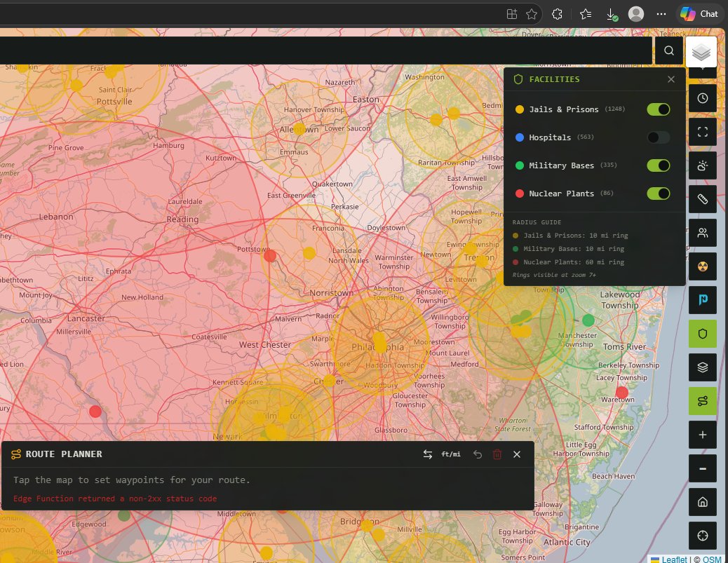The width and height of the screenshot is (728, 563).
Task: Open the people group icon
Action: (703, 233)
